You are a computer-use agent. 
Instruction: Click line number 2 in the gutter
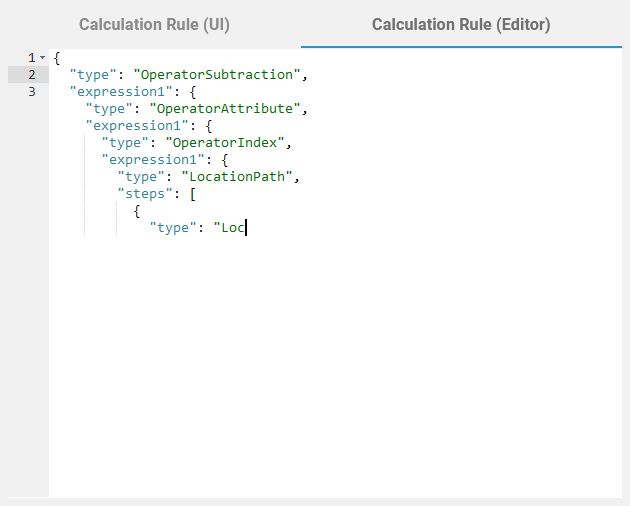pos(32,75)
